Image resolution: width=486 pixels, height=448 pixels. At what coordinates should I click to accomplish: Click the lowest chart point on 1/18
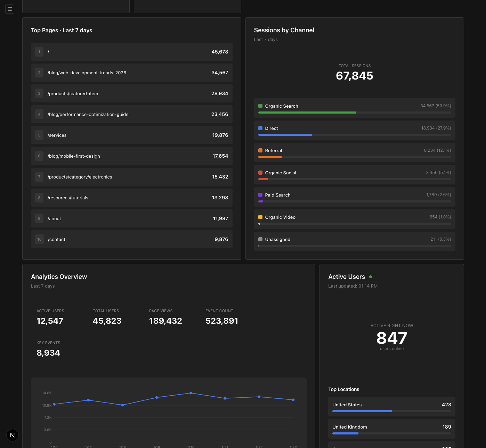122,405
